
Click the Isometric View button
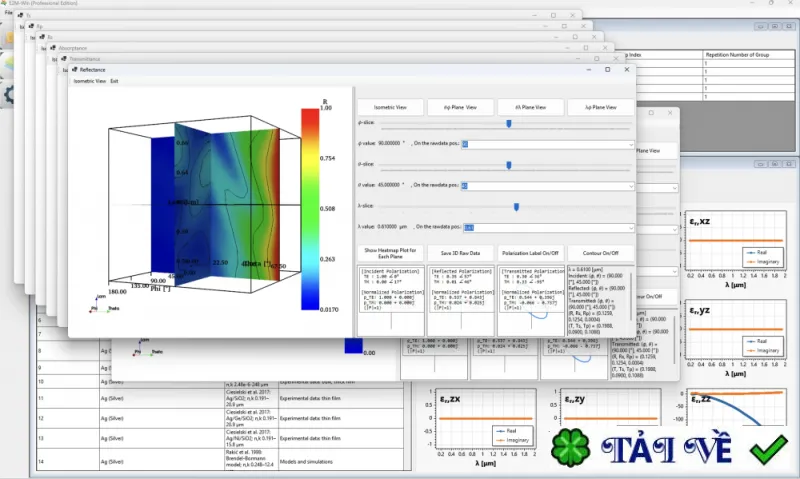[x=390, y=108]
